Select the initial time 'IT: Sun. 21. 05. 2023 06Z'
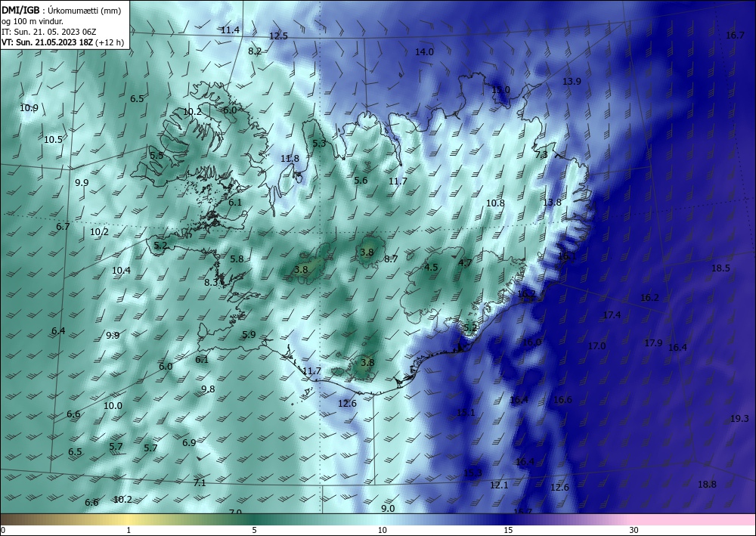 click(48, 32)
